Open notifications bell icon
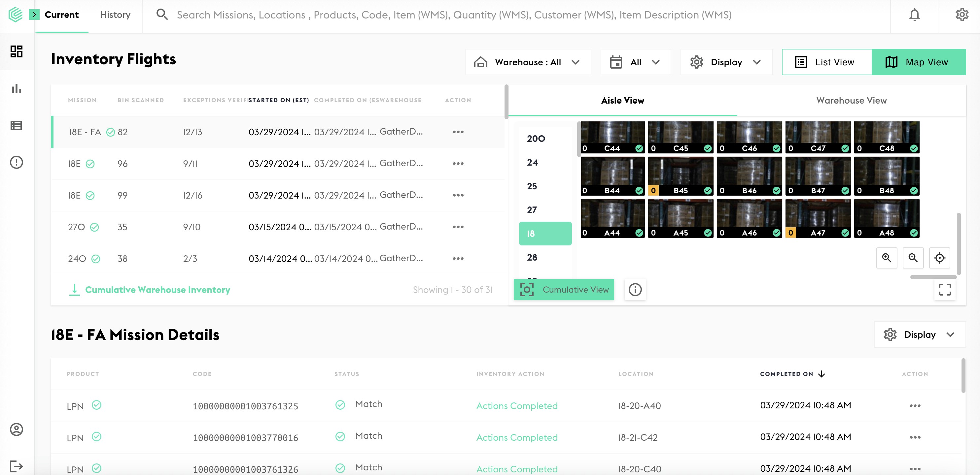 click(915, 15)
